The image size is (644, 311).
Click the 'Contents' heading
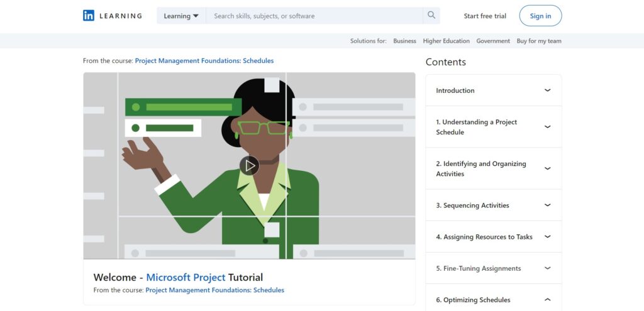[446, 62]
